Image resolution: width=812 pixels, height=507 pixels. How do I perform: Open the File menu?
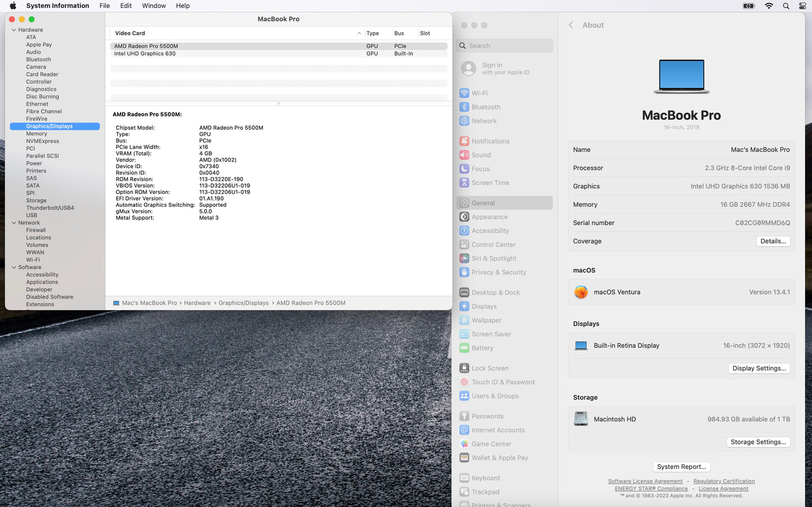pos(105,6)
